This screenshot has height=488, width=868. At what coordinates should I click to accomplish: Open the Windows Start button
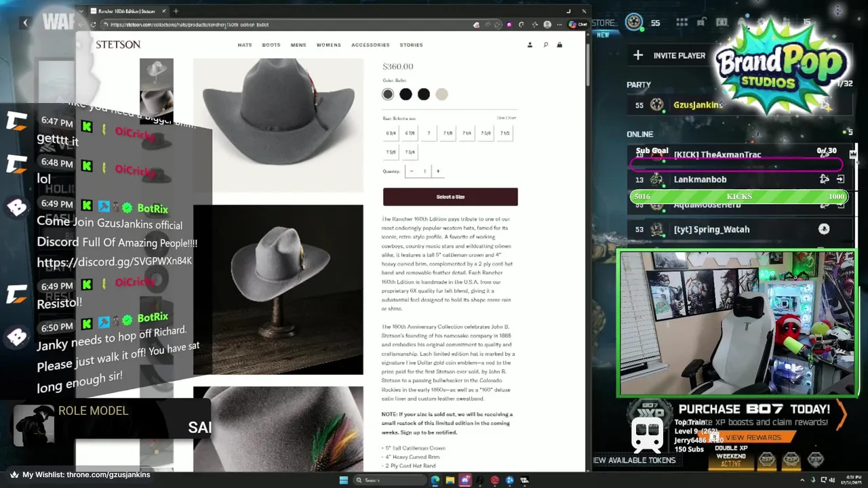[x=343, y=481]
